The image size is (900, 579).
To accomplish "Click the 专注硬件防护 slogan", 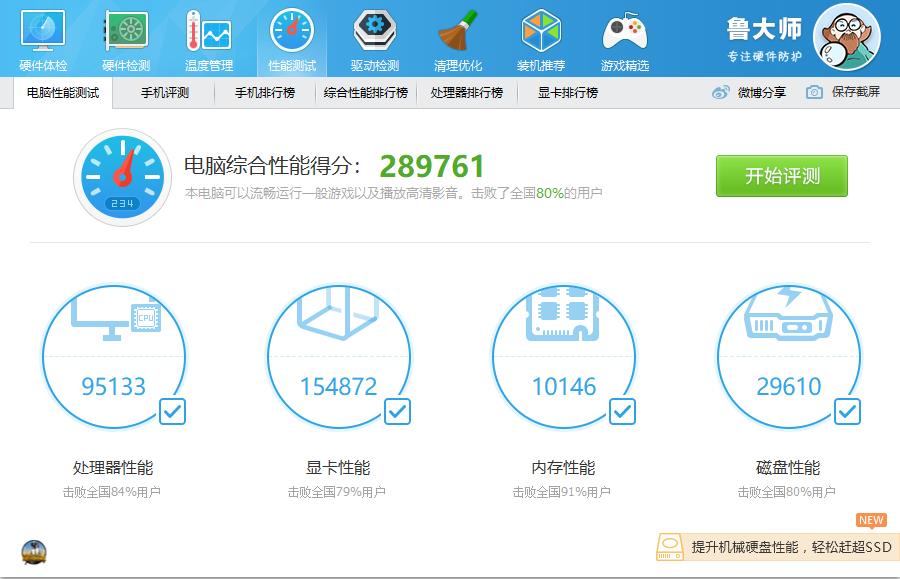I will [x=765, y=56].
